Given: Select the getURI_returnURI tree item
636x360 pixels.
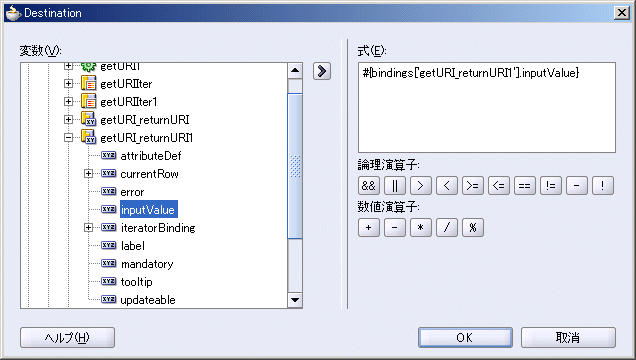Looking at the screenshot, I should (145, 120).
